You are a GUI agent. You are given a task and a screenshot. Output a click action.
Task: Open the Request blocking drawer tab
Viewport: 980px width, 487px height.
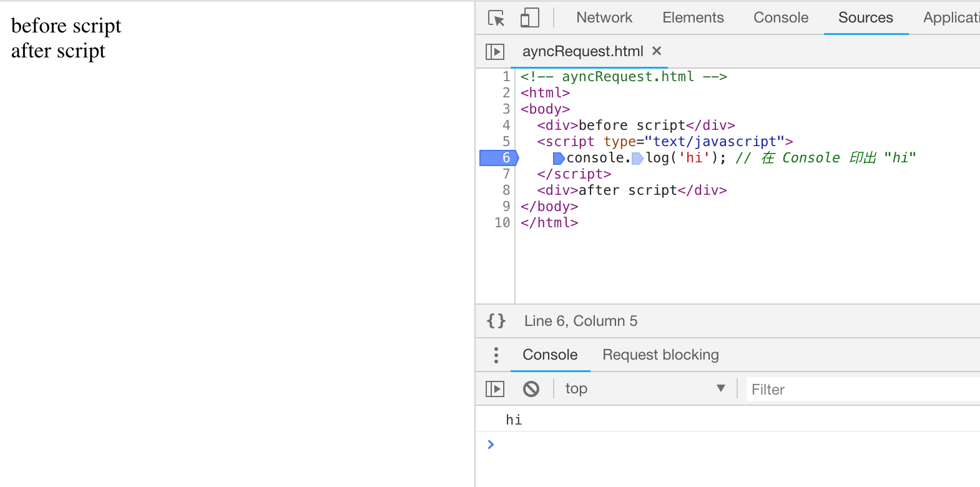click(660, 355)
